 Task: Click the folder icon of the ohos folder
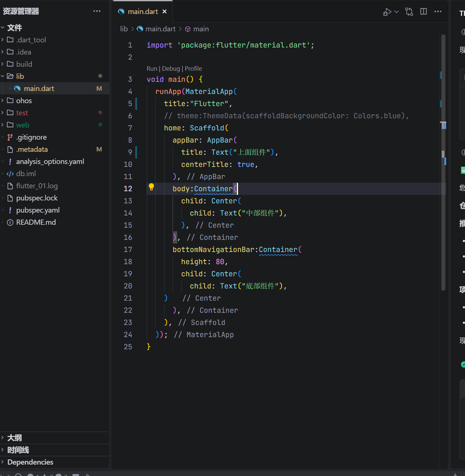(10, 100)
